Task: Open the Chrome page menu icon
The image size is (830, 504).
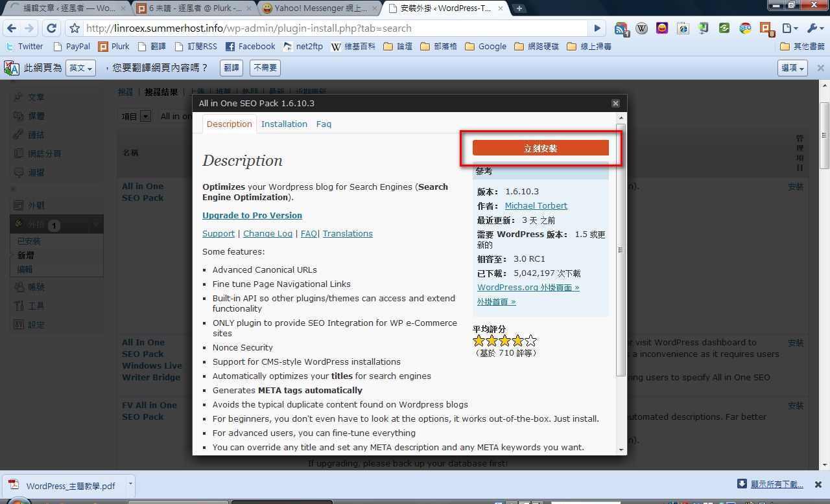Action: (x=789, y=29)
